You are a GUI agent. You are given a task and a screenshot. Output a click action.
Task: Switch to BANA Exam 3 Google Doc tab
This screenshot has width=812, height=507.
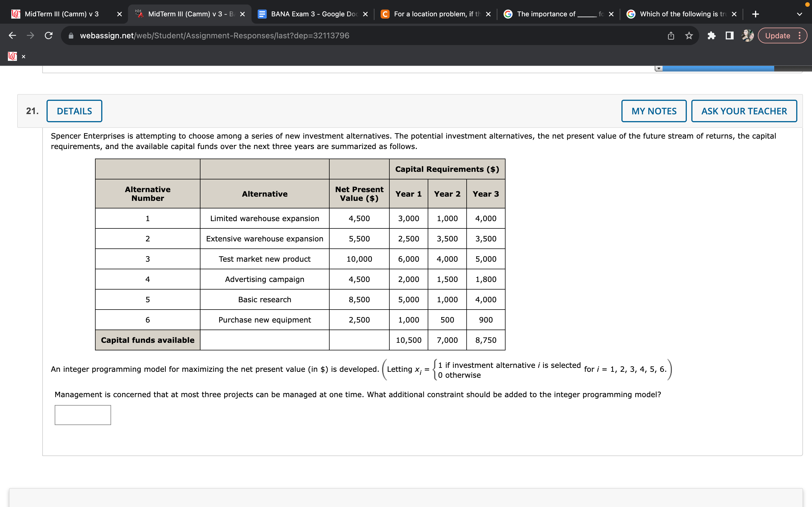point(312,14)
